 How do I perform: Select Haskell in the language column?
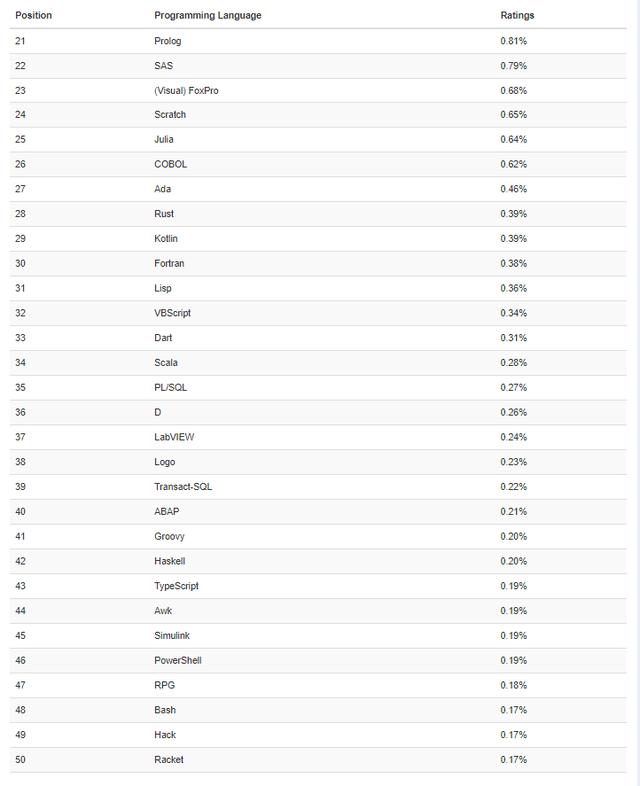[x=170, y=561]
